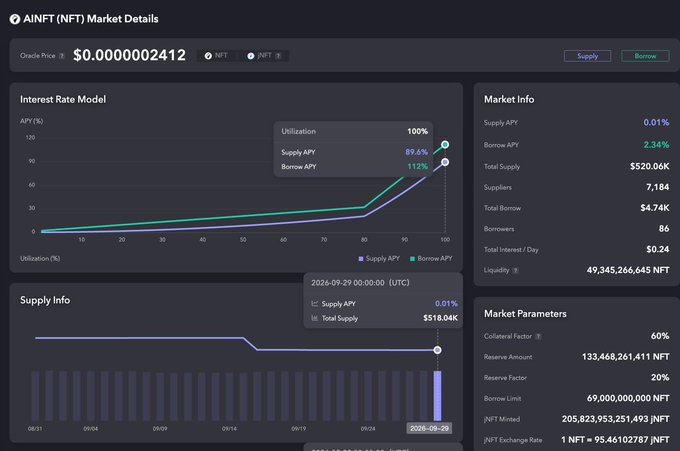The image size is (680, 451).
Task: Click the Total Borrow value $4.74K
Action: click(655, 208)
